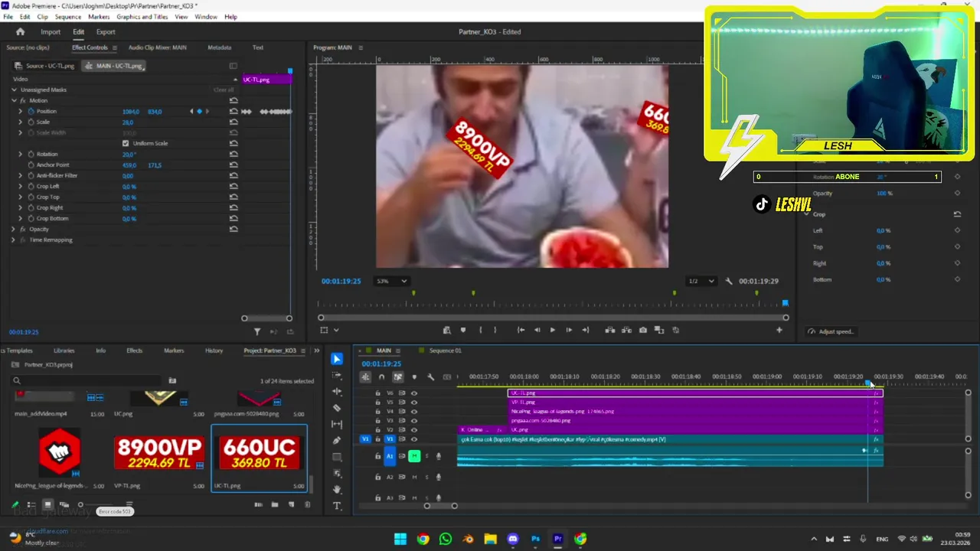Add marker in the Timeline panel

414,377
